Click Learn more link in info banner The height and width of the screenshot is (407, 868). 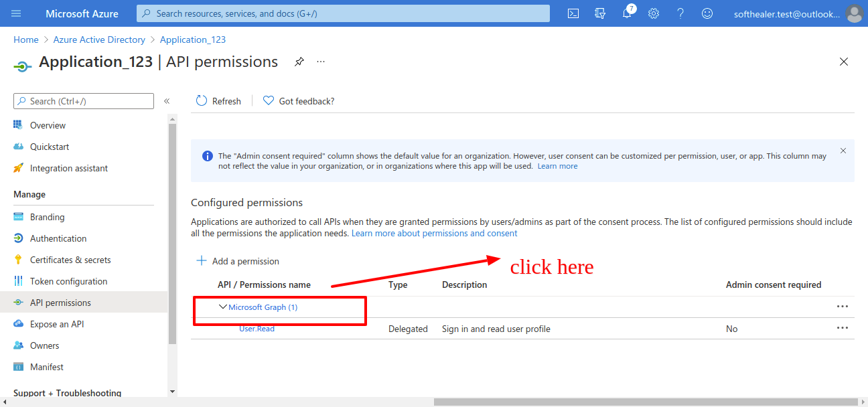click(x=557, y=166)
